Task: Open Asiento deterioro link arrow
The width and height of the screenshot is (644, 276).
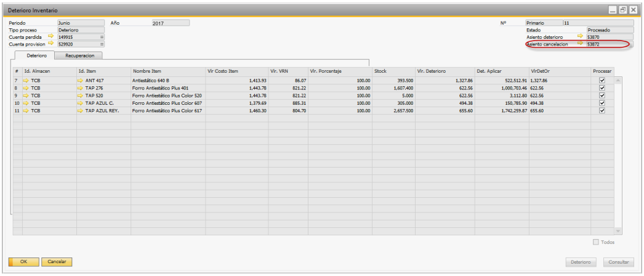Action: [x=579, y=37]
